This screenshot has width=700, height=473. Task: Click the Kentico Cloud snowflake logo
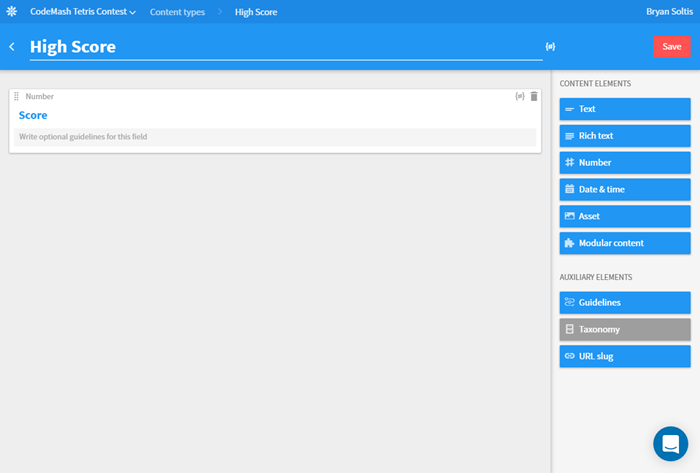pos(12,12)
